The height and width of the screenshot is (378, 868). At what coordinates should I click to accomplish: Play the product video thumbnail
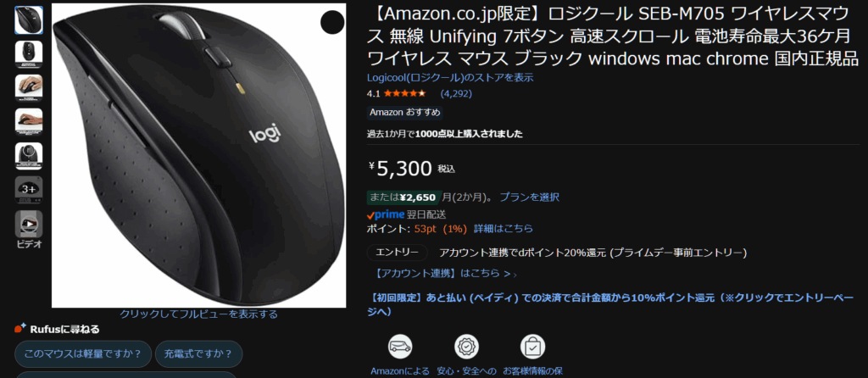[29, 224]
